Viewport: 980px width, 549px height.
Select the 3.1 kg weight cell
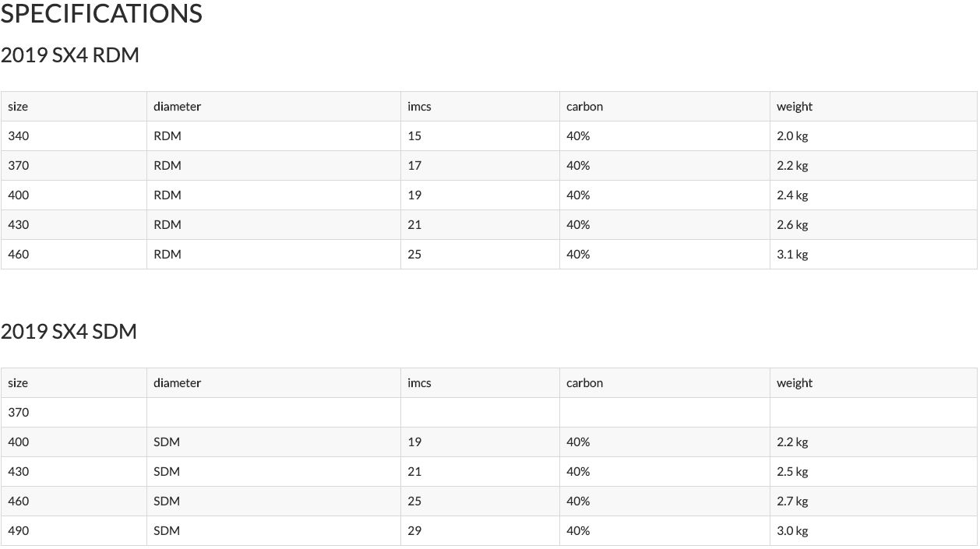(792, 255)
